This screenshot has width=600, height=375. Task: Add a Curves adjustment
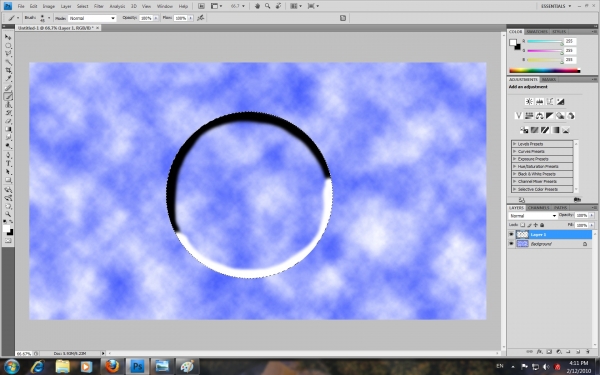[x=550, y=101]
